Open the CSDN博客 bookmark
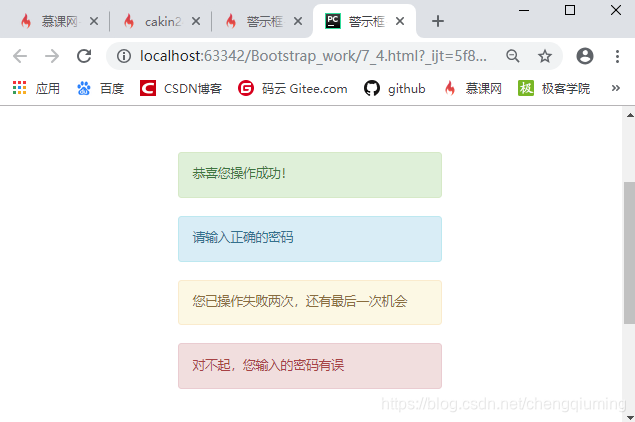This screenshot has height=422, width=635. 181,88
